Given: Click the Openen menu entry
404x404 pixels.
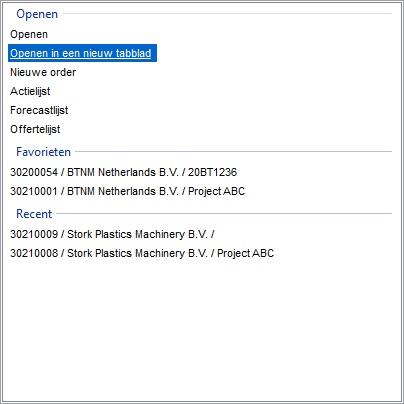Looking at the screenshot, I should coord(29,34).
